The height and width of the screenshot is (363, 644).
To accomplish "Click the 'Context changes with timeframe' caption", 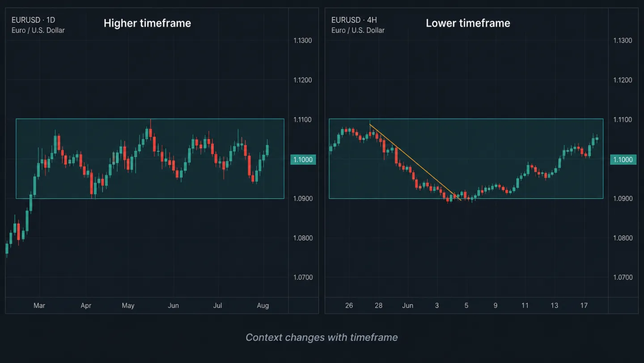I will 322,337.
